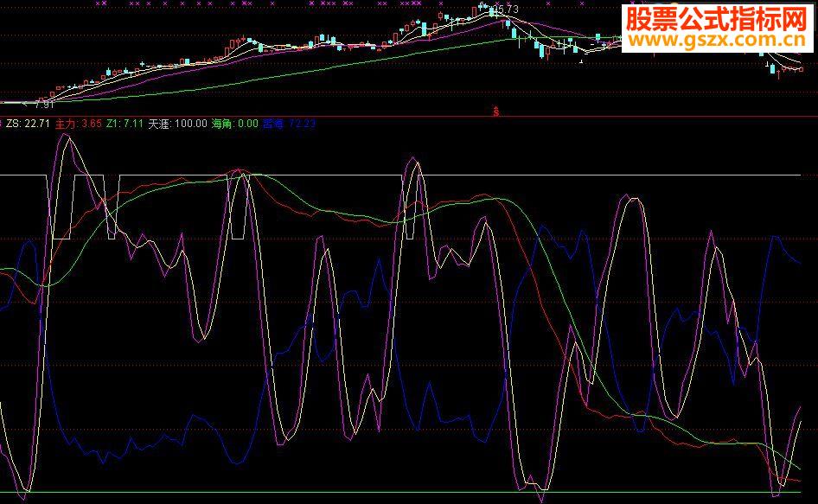Screen dimensions: 818x504
Task: Select the 7.91 low price arrow label
Action: tap(40, 105)
